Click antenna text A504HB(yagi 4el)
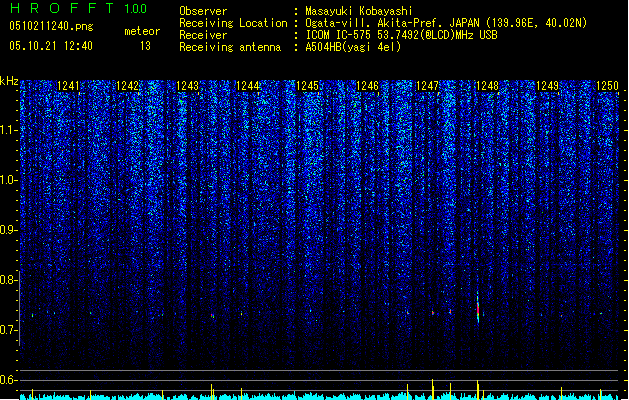This screenshot has height=400, width=629. 353,47
